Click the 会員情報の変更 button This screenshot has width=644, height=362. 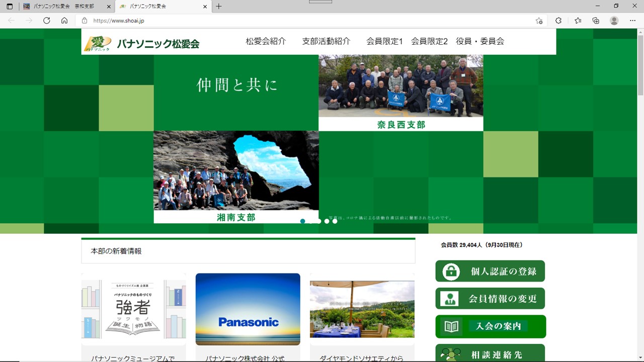[x=490, y=299]
